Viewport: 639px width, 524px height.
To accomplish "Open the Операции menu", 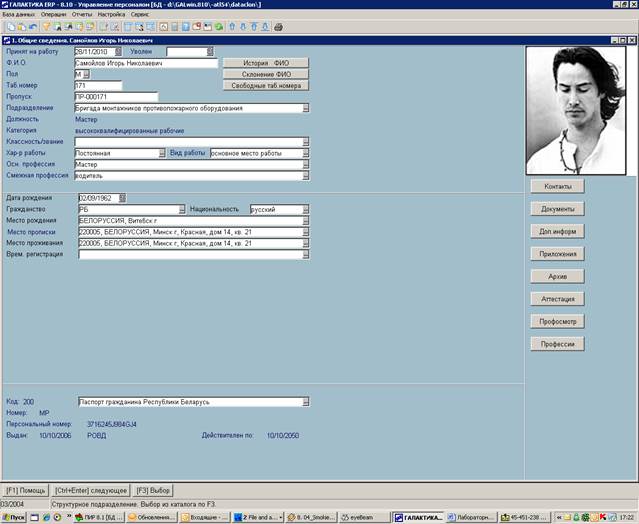I will (x=53, y=15).
